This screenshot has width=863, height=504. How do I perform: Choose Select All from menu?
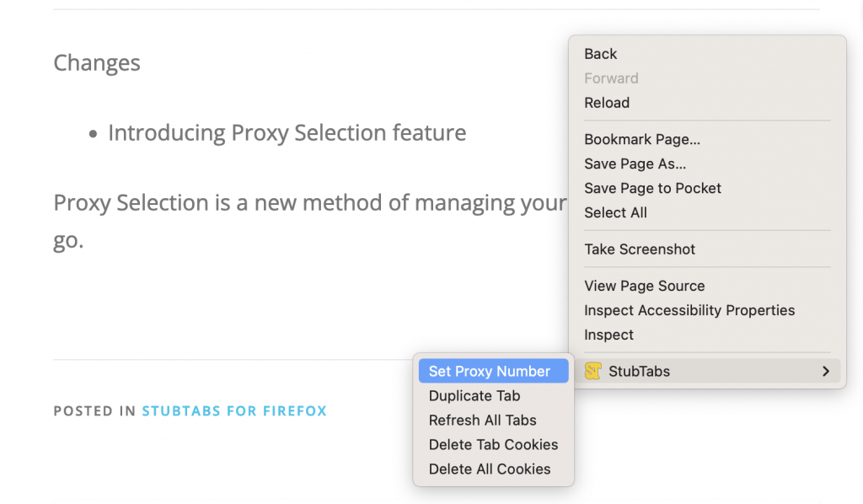point(615,212)
